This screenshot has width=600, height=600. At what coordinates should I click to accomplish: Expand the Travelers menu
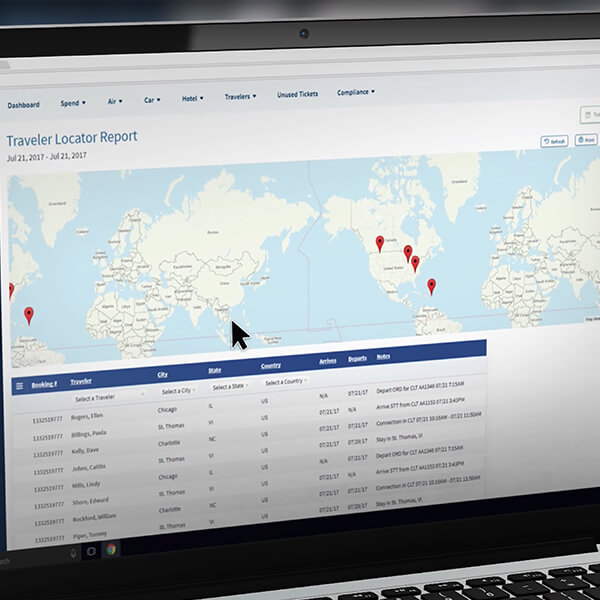[x=240, y=96]
